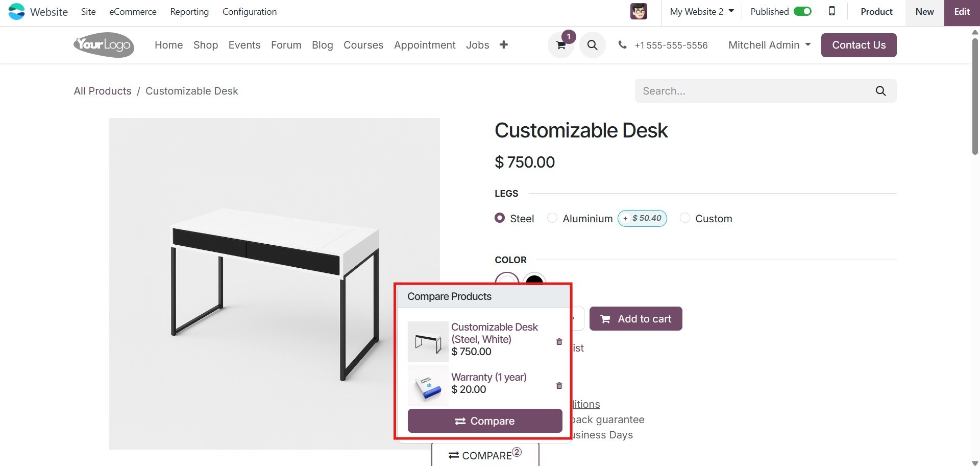Select the black color swatch

534,279
